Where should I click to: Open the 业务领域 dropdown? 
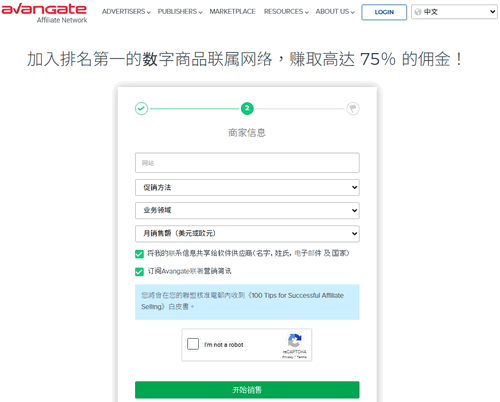coord(247,210)
